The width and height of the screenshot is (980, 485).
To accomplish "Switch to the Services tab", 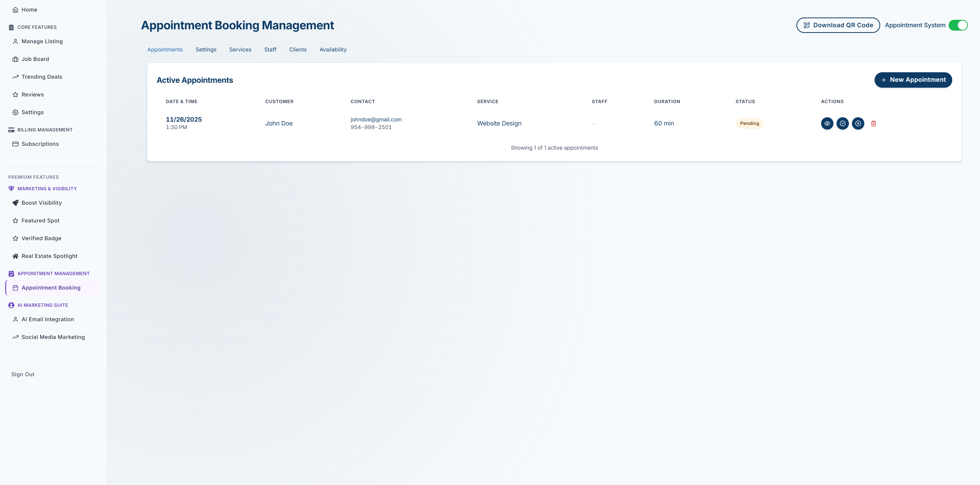I will point(240,49).
